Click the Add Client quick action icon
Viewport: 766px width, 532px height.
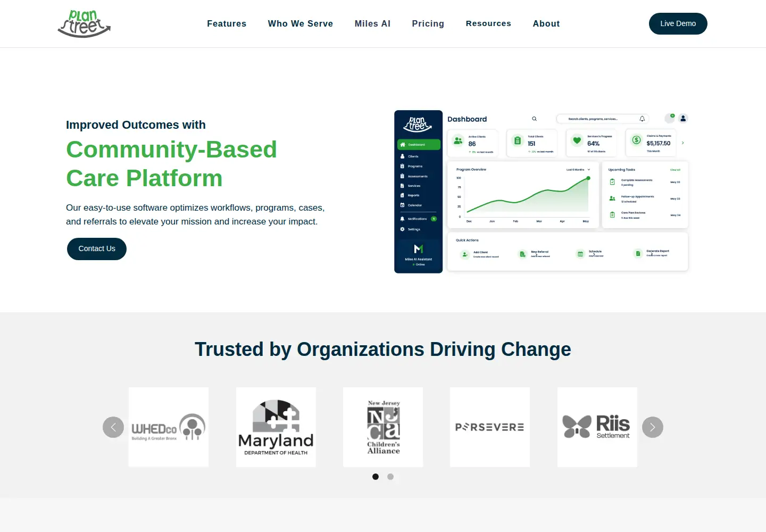[x=465, y=255]
